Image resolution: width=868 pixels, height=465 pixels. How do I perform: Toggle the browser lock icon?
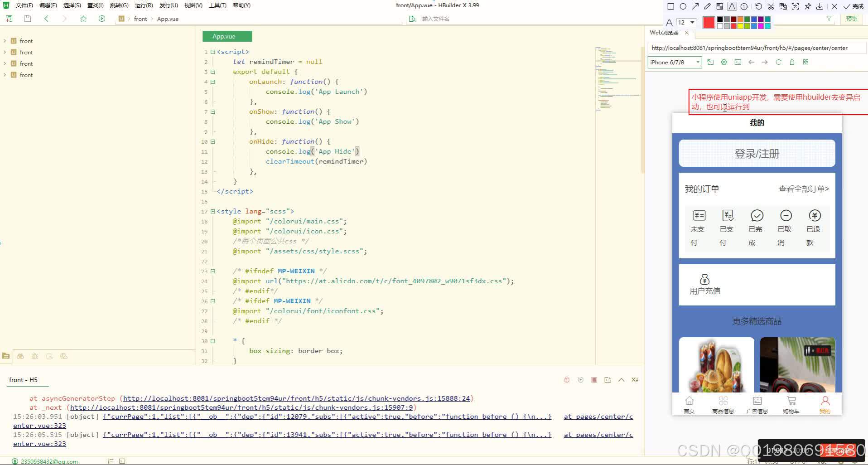(792, 62)
